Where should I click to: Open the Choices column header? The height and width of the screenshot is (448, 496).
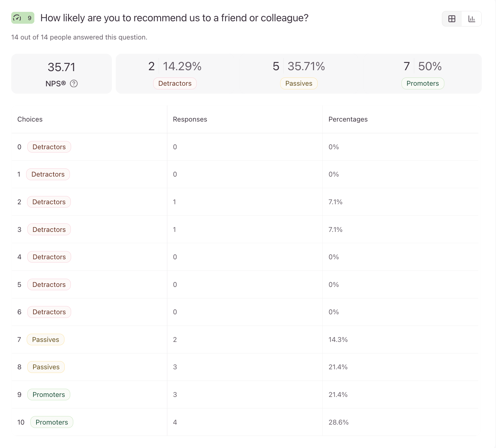click(x=30, y=119)
